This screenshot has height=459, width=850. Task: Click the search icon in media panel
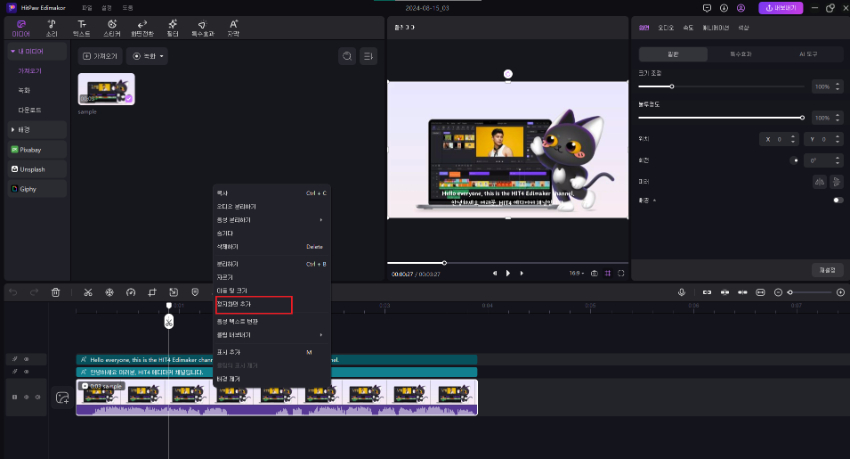pyautogui.click(x=347, y=56)
